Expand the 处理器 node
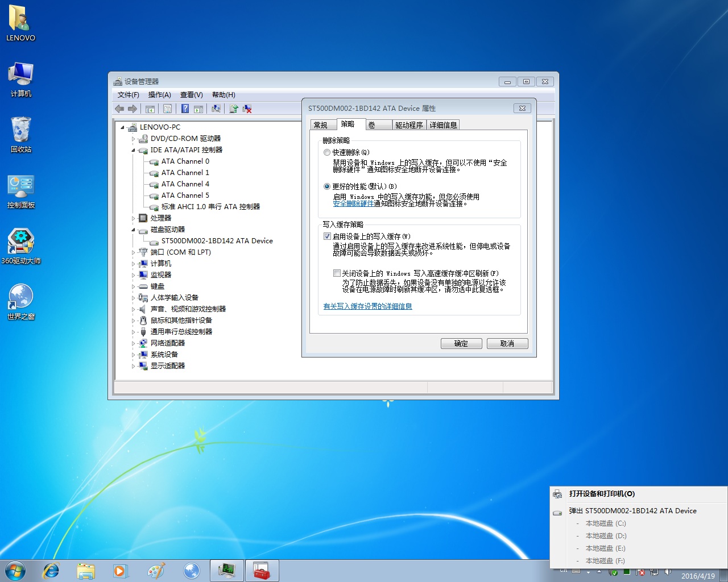The image size is (728, 582). [x=134, y=218]
